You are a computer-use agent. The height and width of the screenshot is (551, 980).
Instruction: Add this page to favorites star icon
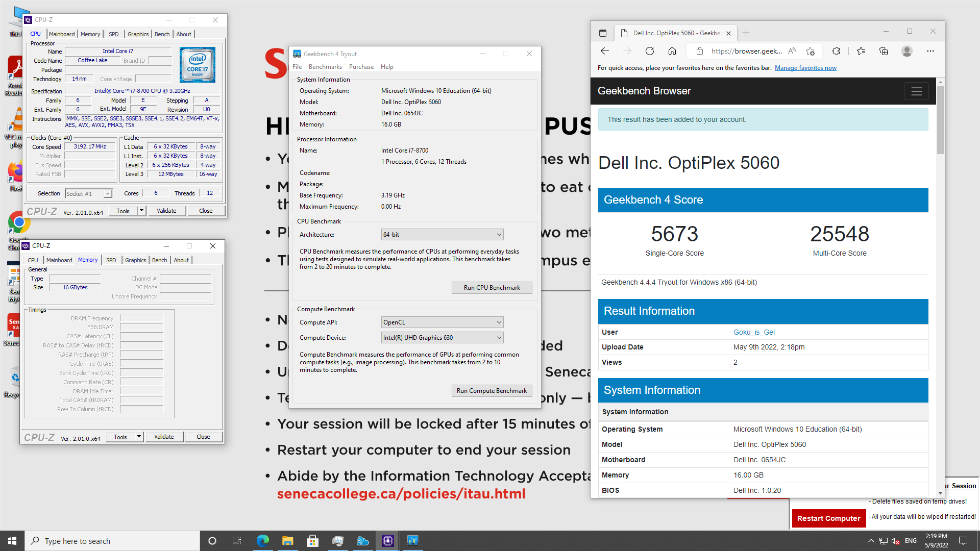[810, 51]
